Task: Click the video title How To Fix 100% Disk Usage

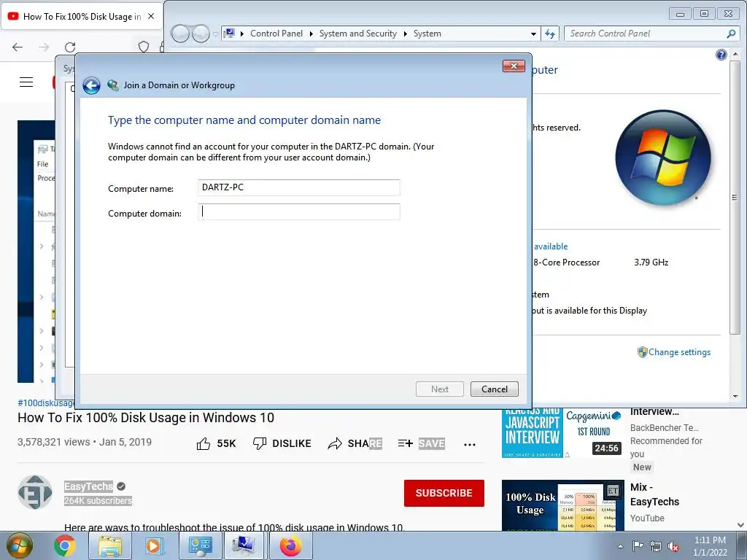Action: (146, 418)
